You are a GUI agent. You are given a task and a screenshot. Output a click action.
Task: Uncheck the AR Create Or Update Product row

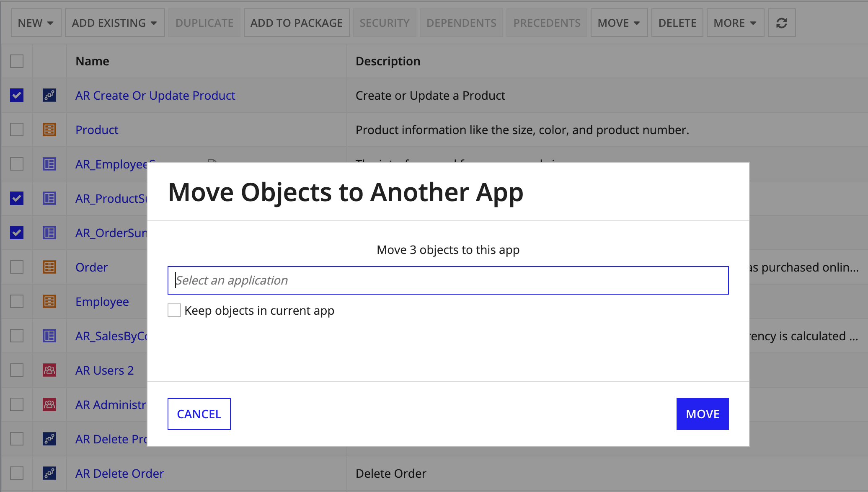(17, 96)
